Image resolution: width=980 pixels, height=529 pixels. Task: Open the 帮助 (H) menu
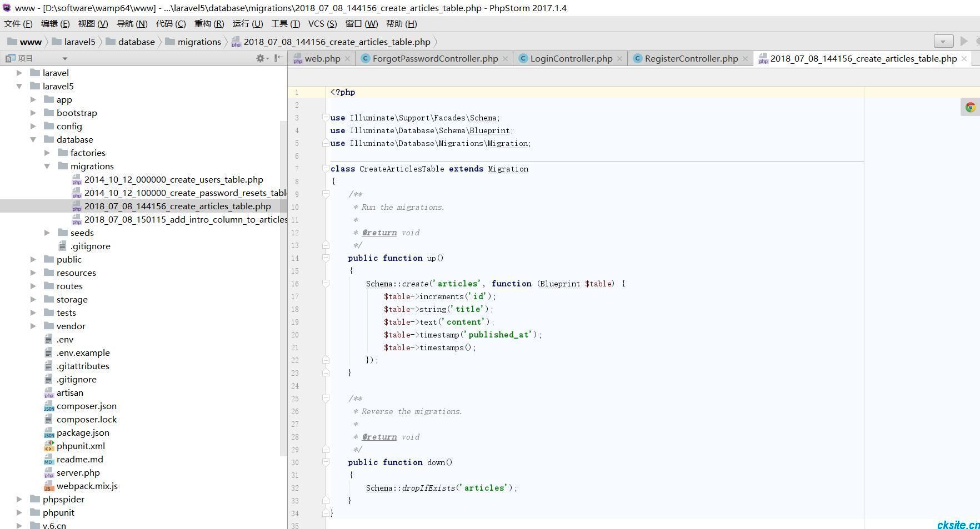(x=401, y=23)
